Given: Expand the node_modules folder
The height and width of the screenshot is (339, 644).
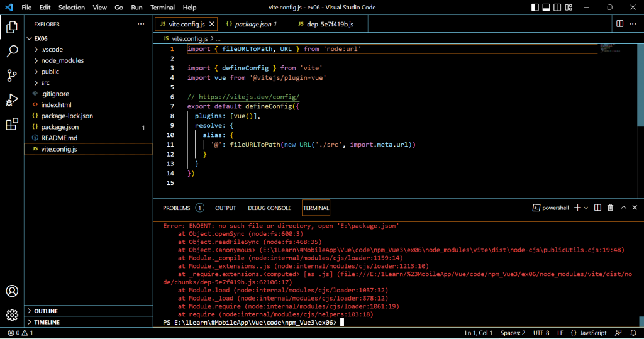Looking at the screenshot, I should click(62, 60).
